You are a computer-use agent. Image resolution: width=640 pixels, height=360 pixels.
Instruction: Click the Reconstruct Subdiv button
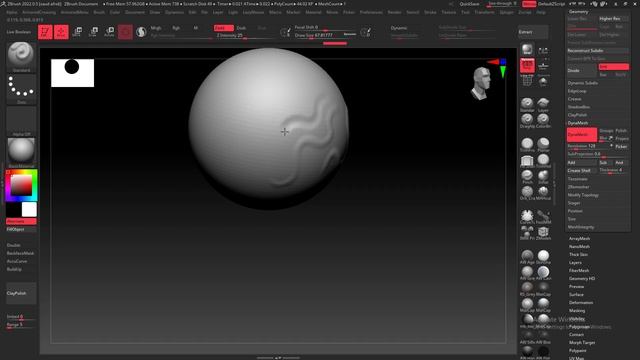pos(598,51)
